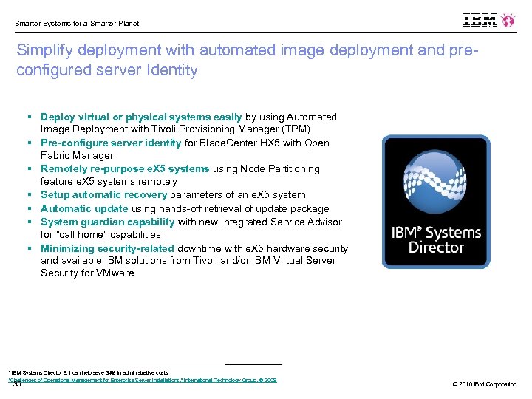The width and height of the screenshot is (532, 399).
Task: Click the text 'feature eX5 systems remotely'
Action: click(x=109, y=182)
